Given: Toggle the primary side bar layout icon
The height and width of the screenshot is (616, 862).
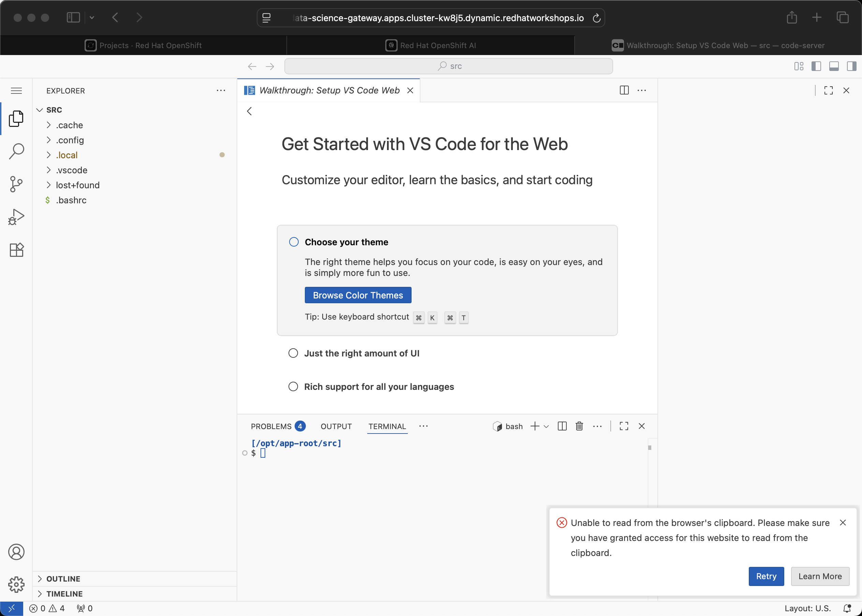Looking at the screenshot, I should (816, 67).
